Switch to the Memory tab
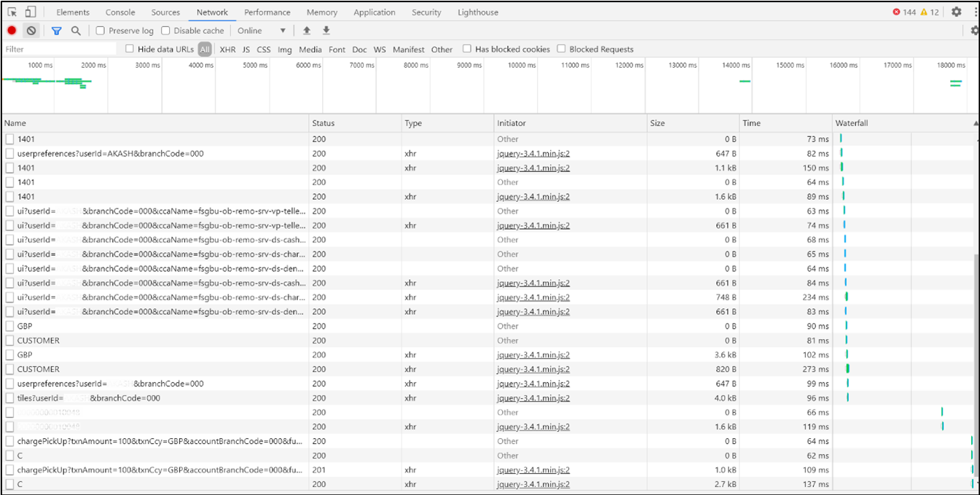 click(322, 12)
